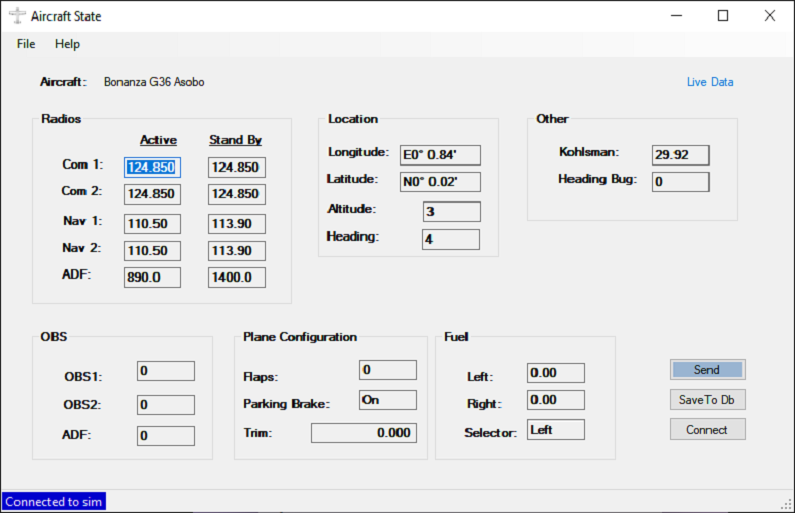Click the Nav 1 Active frequency field
This screenshot has width=795, height=513.
click(x=152, y=224)
